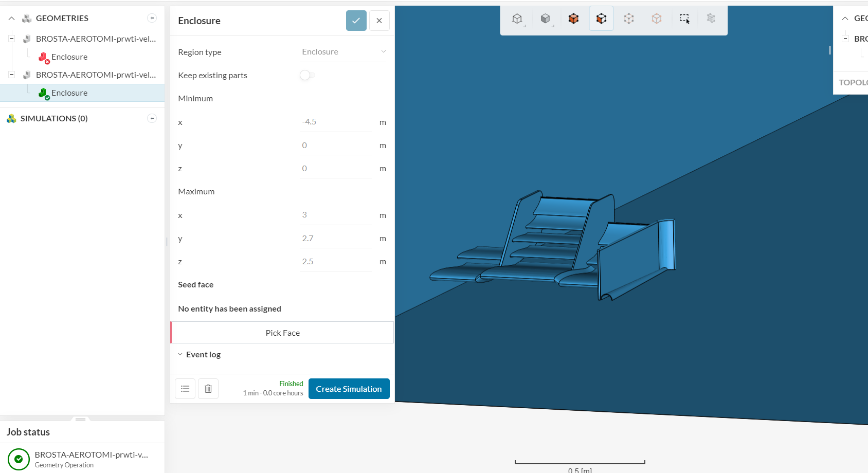
Task: Click the Minimum y input field
Action: point(336,145)
